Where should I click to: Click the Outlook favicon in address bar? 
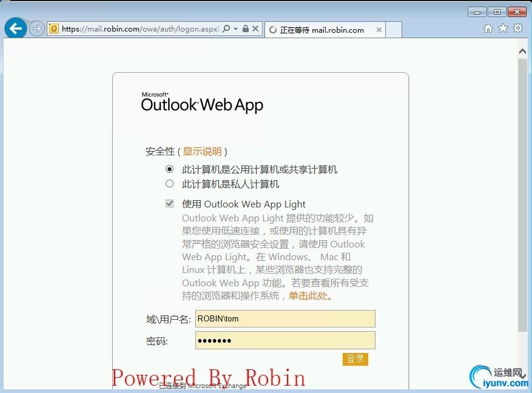coord(53,29)
